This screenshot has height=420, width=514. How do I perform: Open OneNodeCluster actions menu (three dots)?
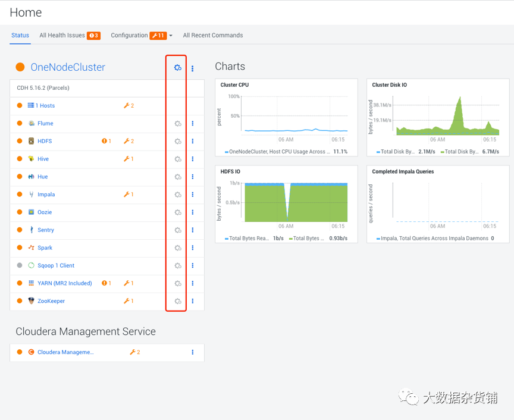[x=193, y=68]
